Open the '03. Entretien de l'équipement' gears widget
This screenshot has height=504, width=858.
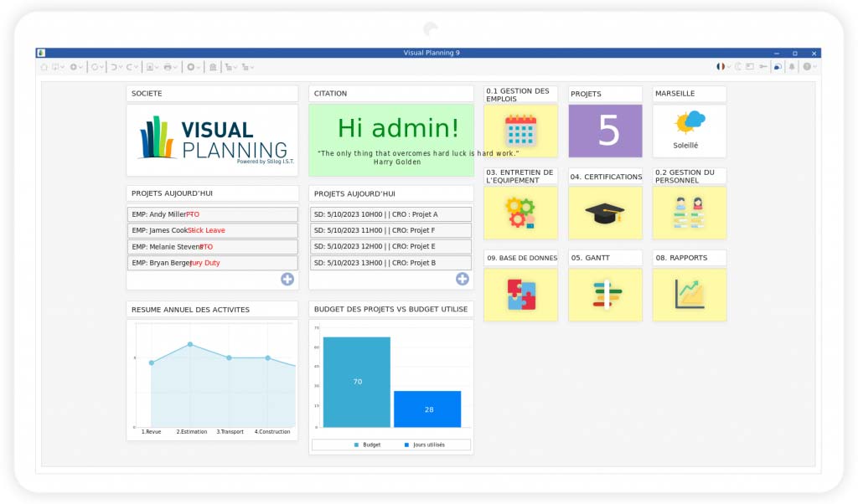pos(520,213)
